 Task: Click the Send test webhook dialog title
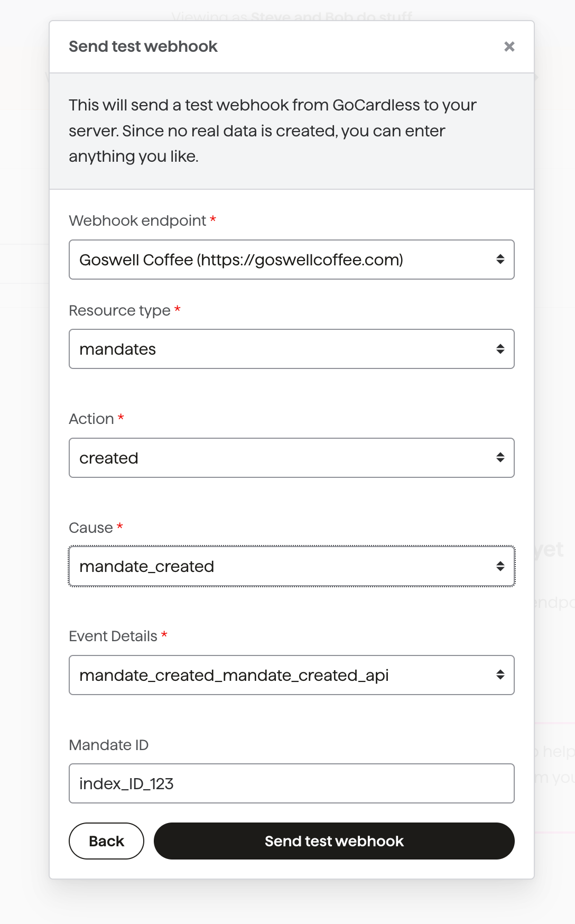(143, 47)
